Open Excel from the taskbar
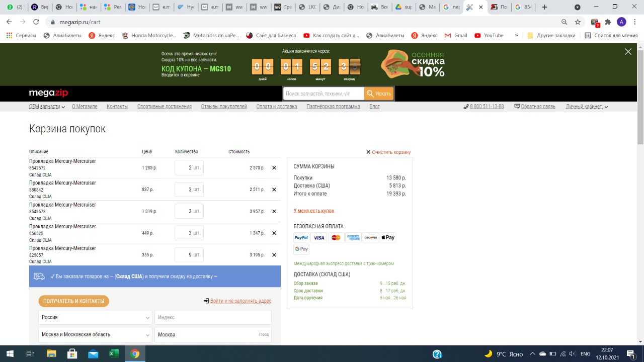The height and width of the screenshot is (362, 644). 114,353
